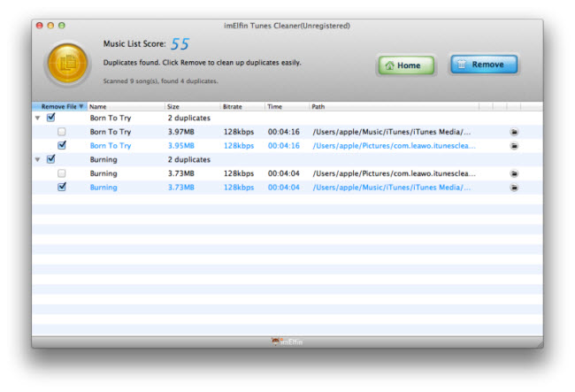Reveal the 3.95MB Born To Try file in folder

click(514, 146)
